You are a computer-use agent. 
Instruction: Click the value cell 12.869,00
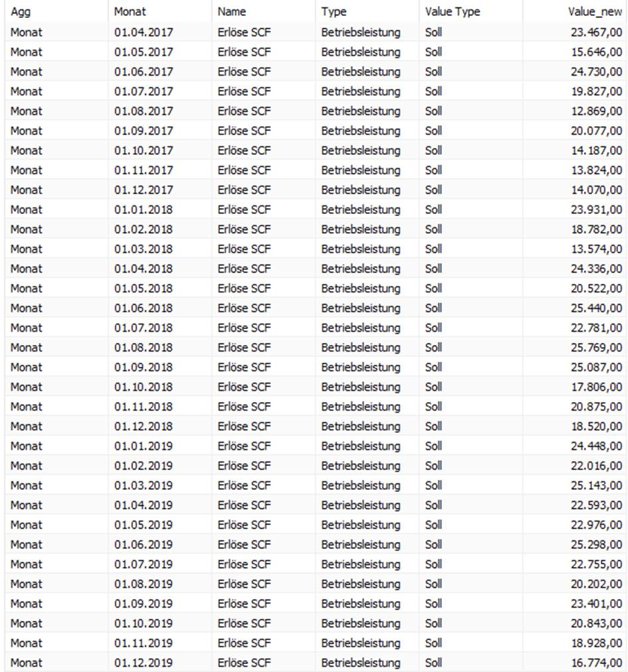tap(597, 111)
